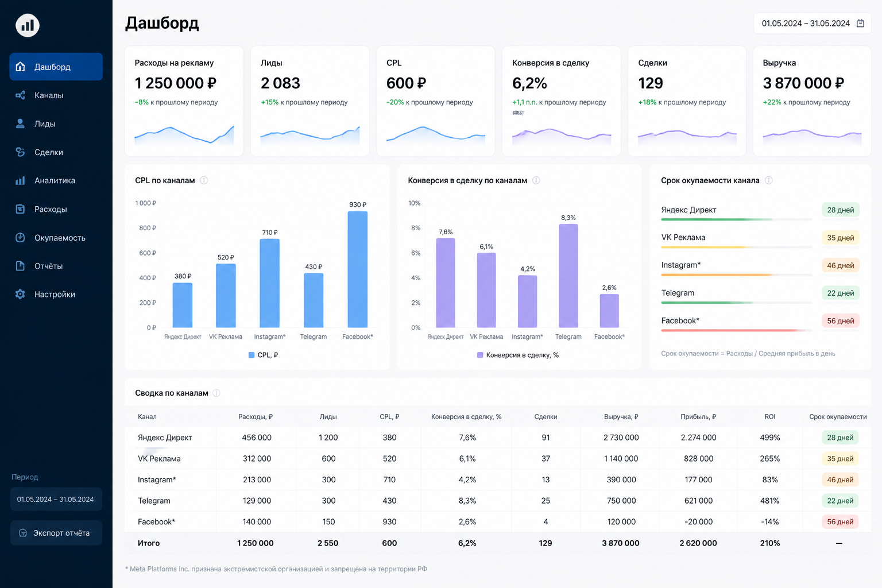The height and width of the screenshot is (588, 882).
Task: Click the Telegram bar in conversion chart
Action: [x=568, y=276]
